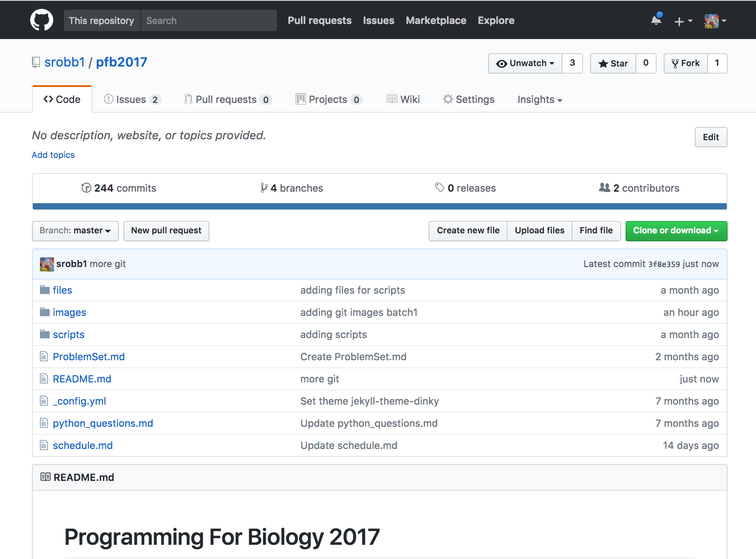This screenshot has height=559, width=756.
Task: Toggle the Unwatch button
Action: click(525, 63)
